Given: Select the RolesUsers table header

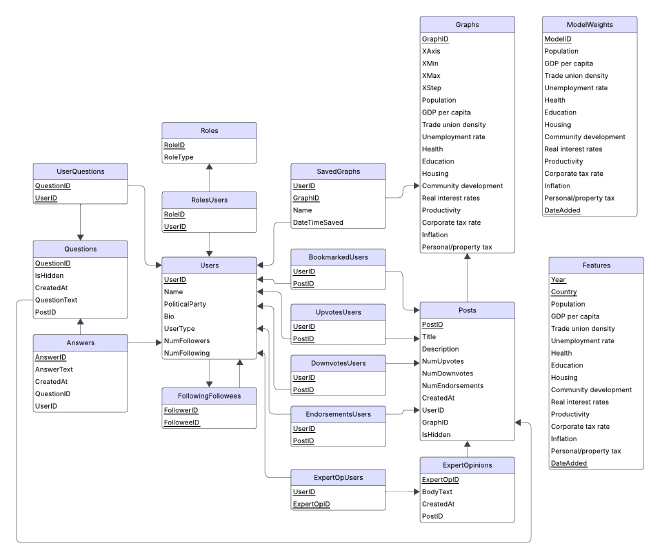Looking at the screenshot, I should (208, 199).
